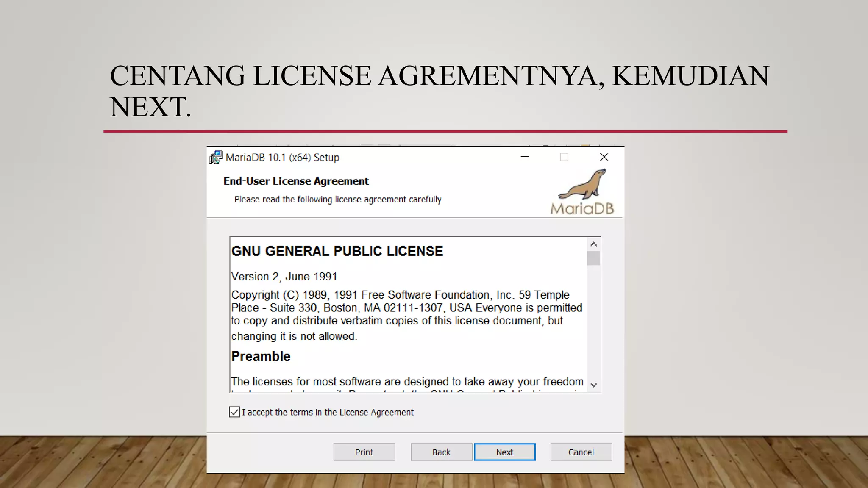The width and height of the screenshot is (868, 488).
Task: Click the MariaDB installer icon in title bar
Action: point(216,157)
